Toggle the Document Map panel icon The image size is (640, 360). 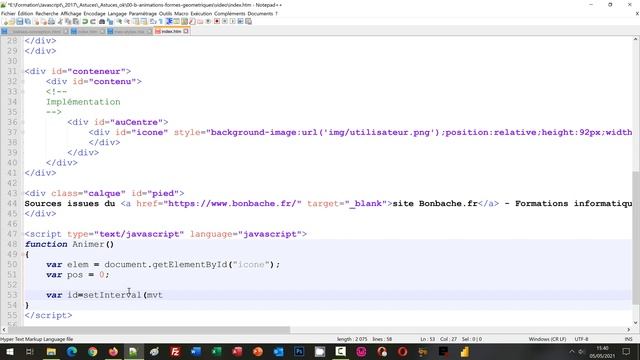click(184, 21)
